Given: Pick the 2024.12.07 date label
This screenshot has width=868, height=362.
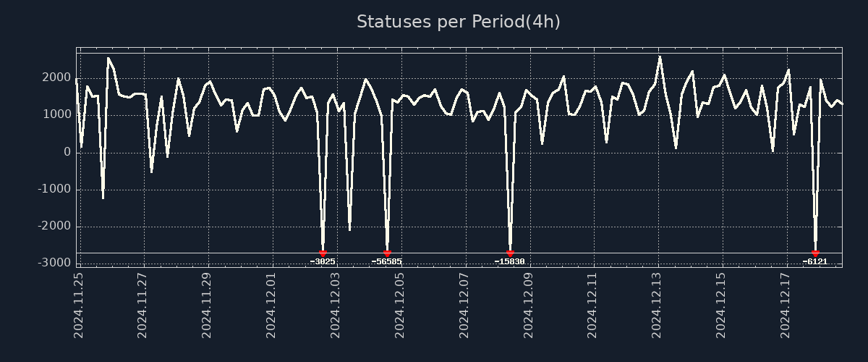Looking at the screenshot, I should pos(464,305).
